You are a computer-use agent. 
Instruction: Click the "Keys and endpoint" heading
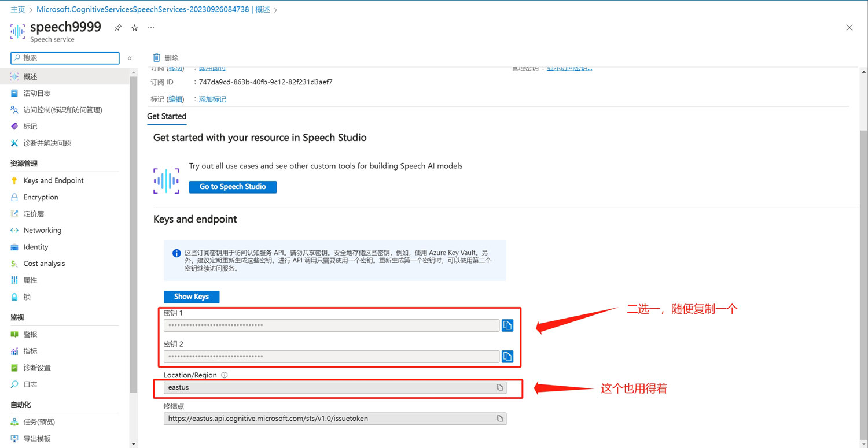point(195,219)
